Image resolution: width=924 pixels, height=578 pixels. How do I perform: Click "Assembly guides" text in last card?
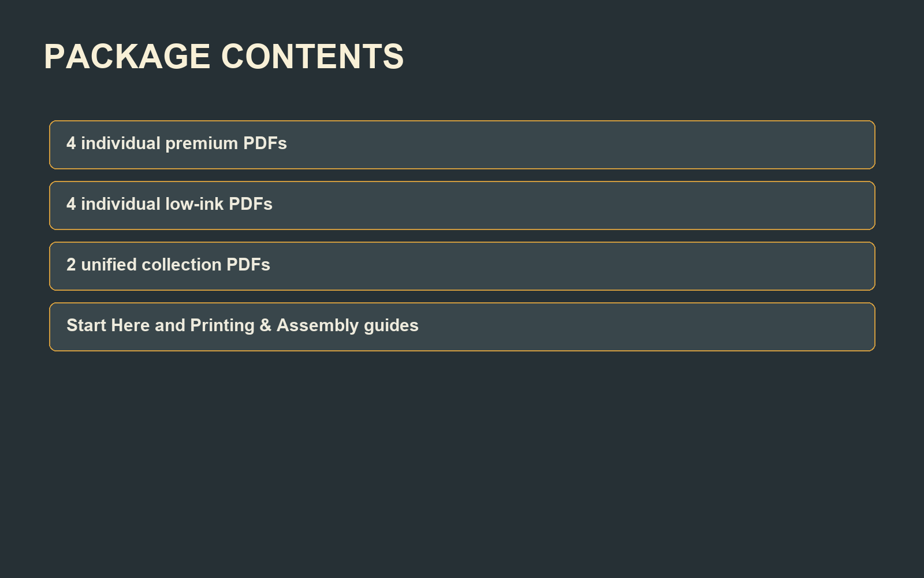pyautogui.click(x=348, y=326)
